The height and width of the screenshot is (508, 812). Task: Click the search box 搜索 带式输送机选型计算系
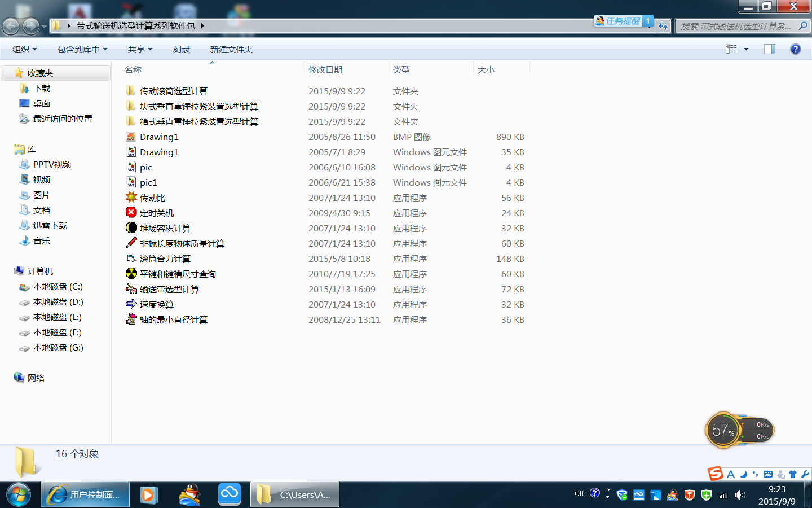click(743, 26)
